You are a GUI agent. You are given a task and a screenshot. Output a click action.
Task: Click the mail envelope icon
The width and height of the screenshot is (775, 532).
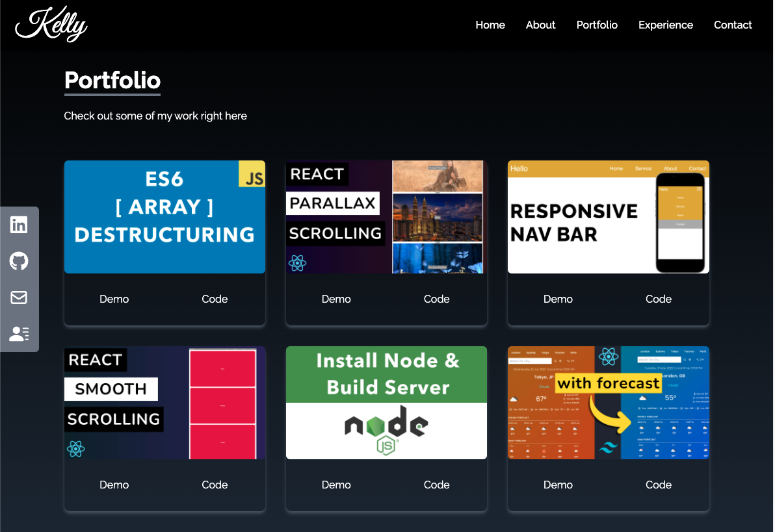click(x=19, y=298)
